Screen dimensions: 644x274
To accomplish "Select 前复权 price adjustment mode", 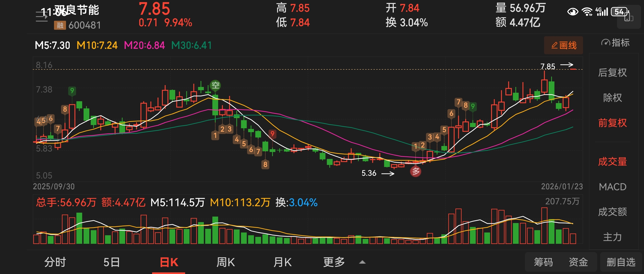I will point(612,123).
